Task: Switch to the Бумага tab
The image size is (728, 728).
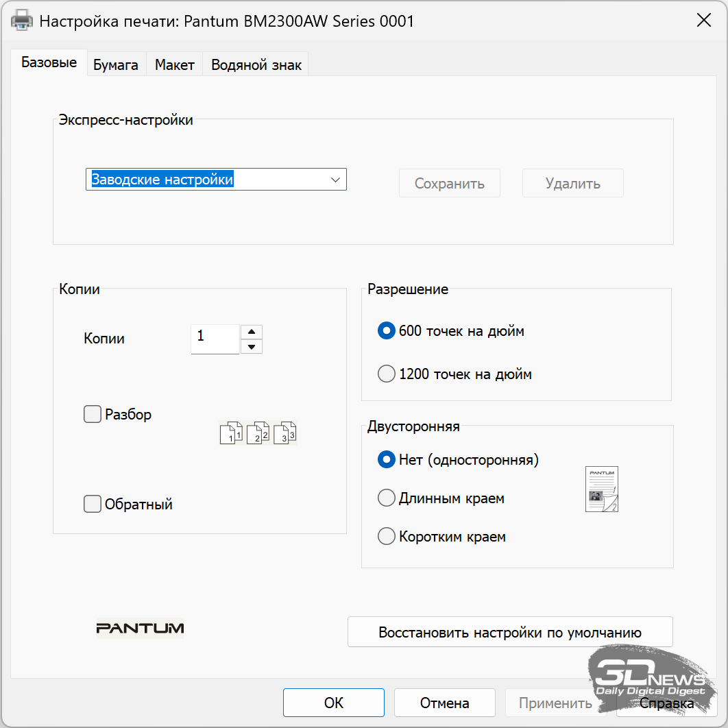Action: coord(116,65)
